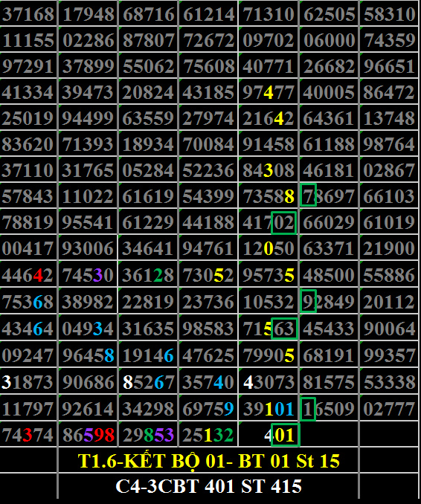This screenshot has width=421, height=504.
Task: Select cell 97477 with yellow 4
Action: pyautogui.click(x=269, y=91)
